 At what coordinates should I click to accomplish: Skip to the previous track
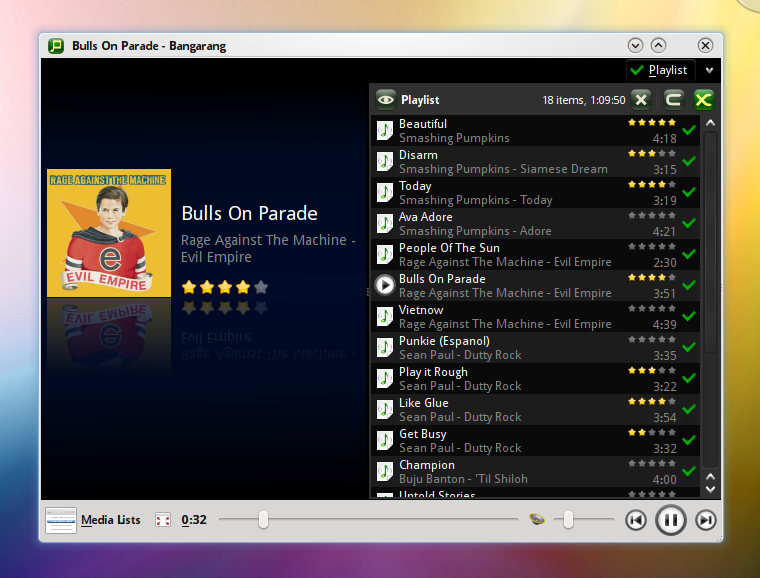click(x=635, y=520)
